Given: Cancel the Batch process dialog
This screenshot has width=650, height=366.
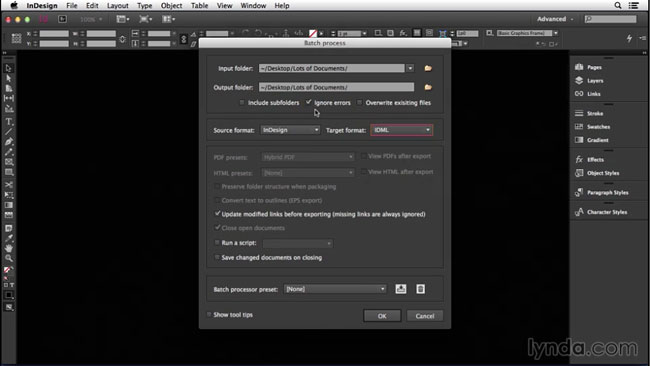Looking at the screenshot, I should pos(425,316).
